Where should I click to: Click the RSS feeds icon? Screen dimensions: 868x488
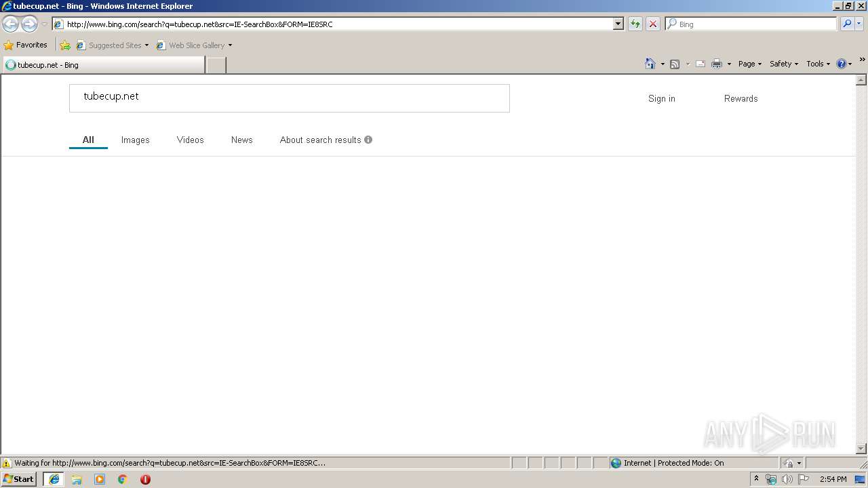coord(675,64)
